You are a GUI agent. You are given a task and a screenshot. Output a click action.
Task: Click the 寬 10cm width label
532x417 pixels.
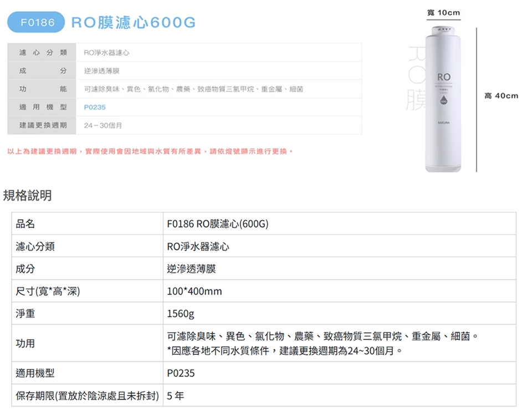pos(443,13)
